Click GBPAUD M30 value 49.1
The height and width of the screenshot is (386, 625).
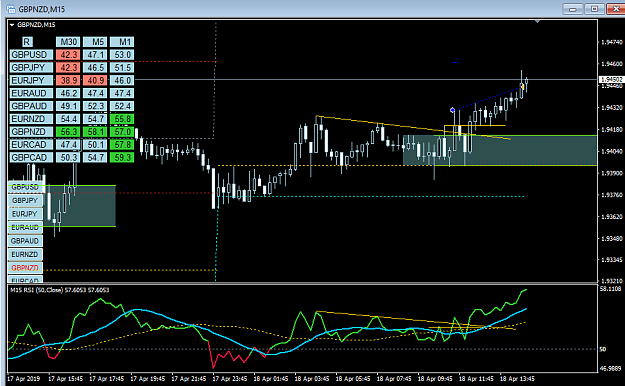click(x=68, y=106)
